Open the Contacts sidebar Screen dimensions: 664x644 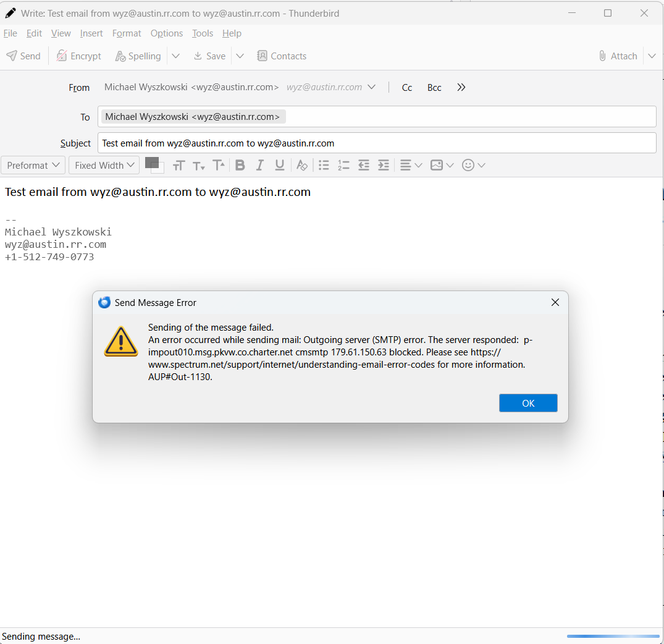click(282, 56)
